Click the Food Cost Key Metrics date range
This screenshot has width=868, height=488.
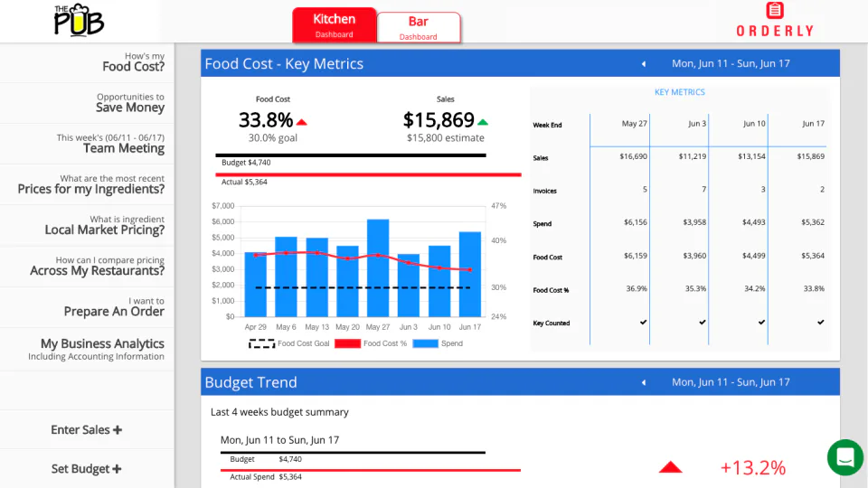click(x=731, y=63)
